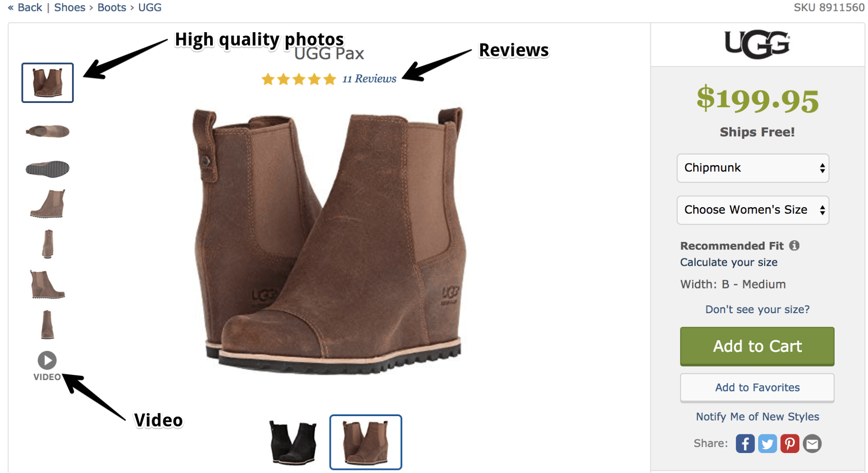Share the boots on Twitter
This screenshot has height=473, width=868.
point(767,443)
